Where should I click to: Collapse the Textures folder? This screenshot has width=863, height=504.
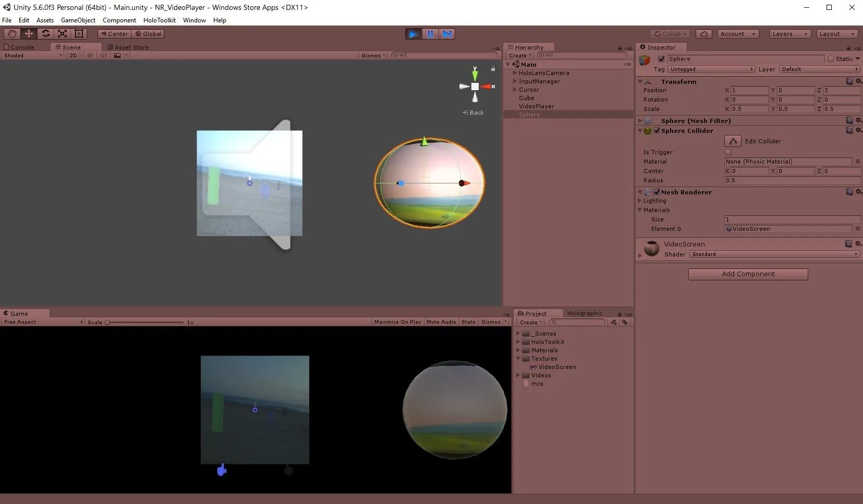point(519,359)
